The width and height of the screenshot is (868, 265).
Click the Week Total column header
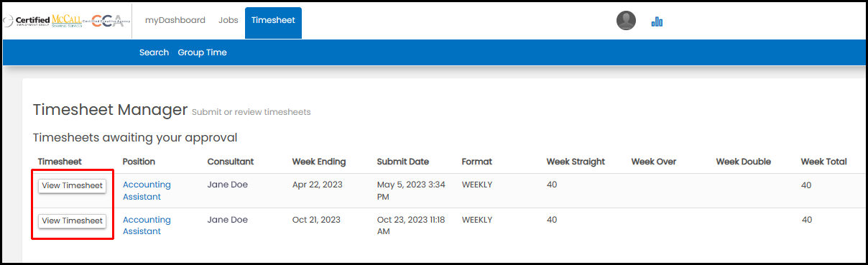coord(824,162)
